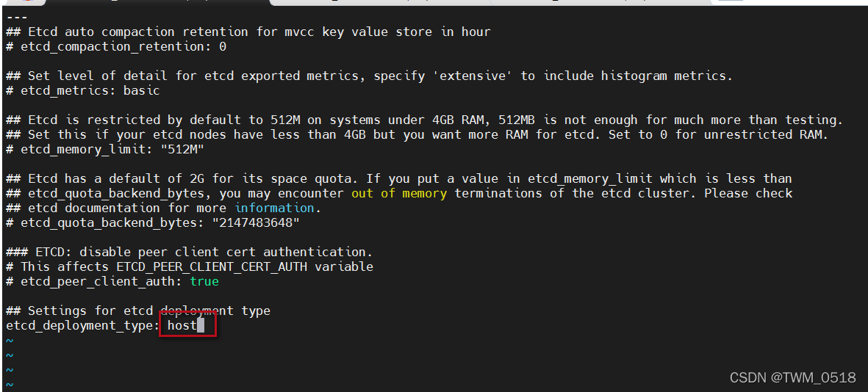
Task: Click the "2147483648" quota value
Action: tap(255, 222)
